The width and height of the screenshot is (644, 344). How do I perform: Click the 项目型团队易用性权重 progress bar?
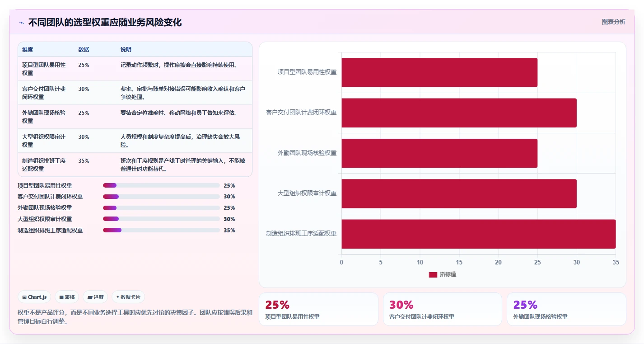[161, 185]
